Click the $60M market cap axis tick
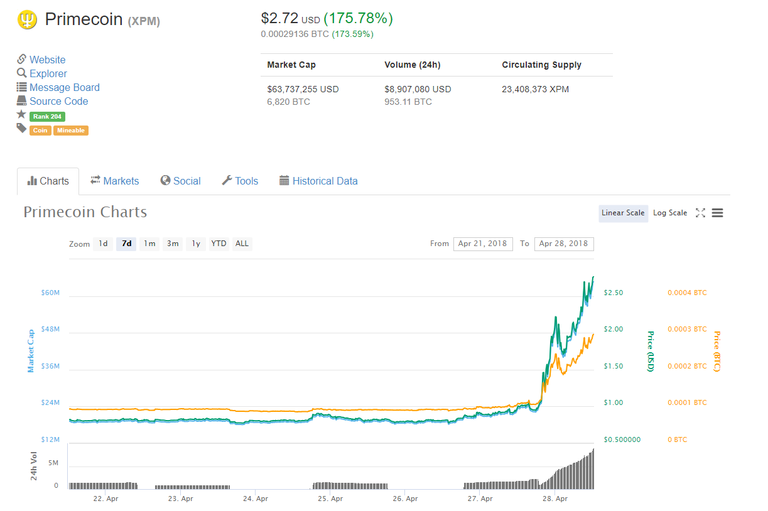Viewport: 768px width, 511px height. point(50,292)
